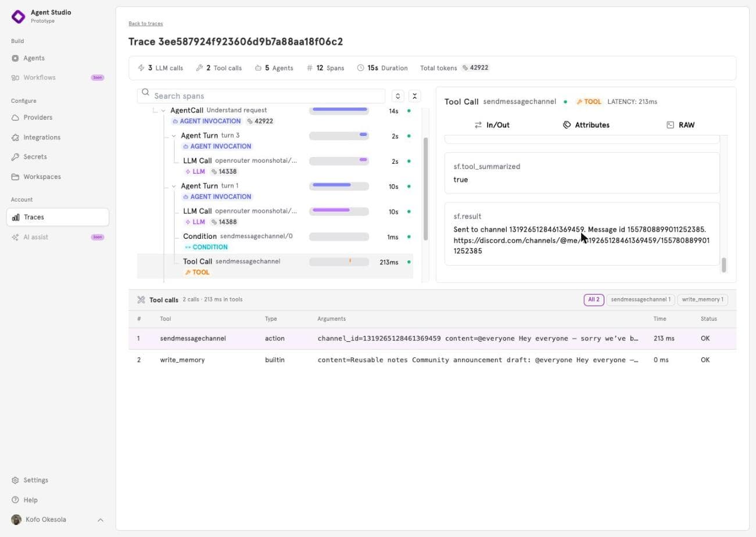Select the 14388-token LLM Call span

tap(275, 216)
